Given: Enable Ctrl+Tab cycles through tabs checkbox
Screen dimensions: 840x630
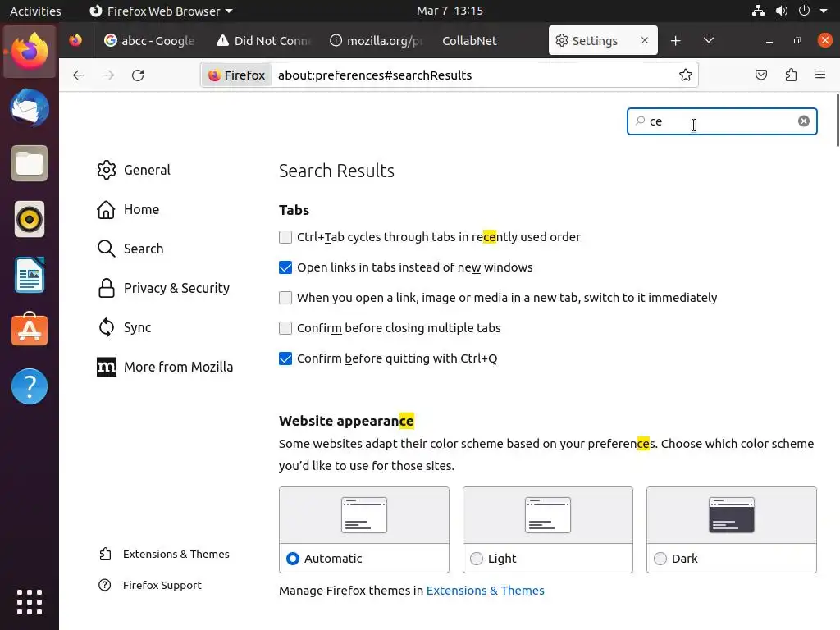Looking at the screenshot, I should click(x=285, y=237).
